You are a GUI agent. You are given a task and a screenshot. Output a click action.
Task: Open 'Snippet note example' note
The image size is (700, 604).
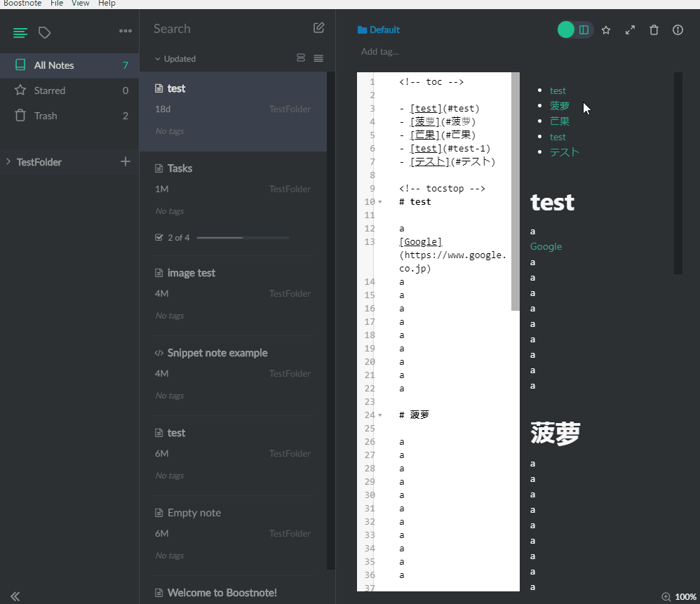click(233, 375)
